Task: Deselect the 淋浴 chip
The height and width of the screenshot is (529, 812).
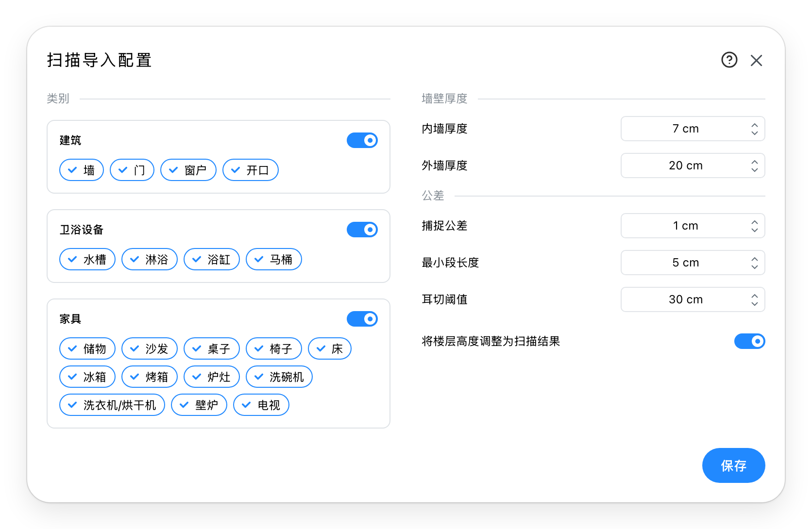Action: click(x=150, y=259)
